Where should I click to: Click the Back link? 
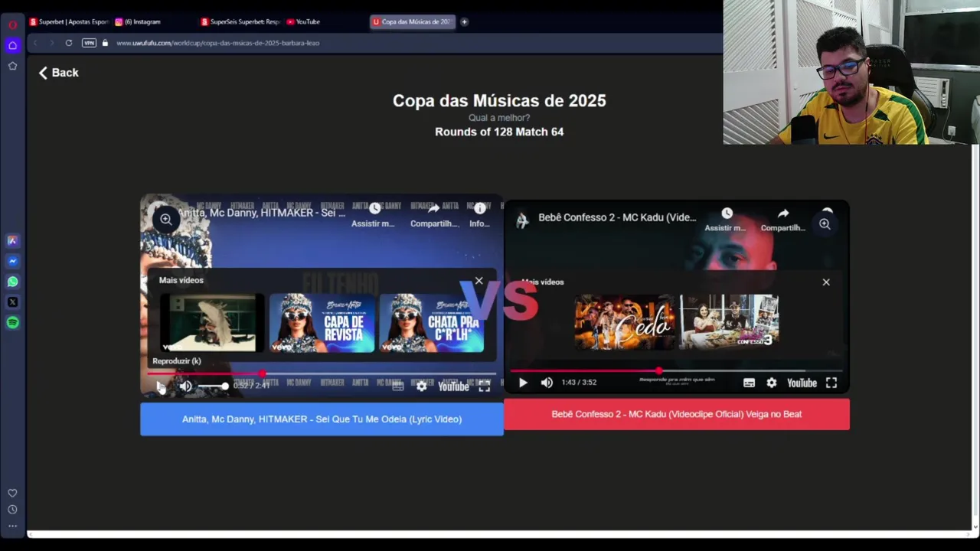(x=59, y=73)
